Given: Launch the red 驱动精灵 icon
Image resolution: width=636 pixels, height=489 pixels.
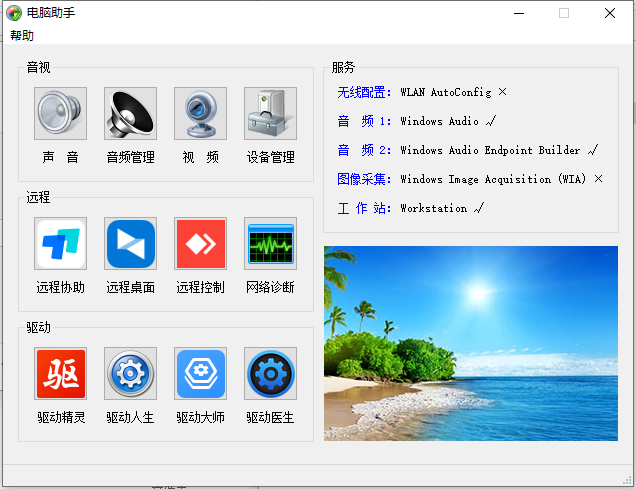Looking at the screenshot, I should pos(60,373).
